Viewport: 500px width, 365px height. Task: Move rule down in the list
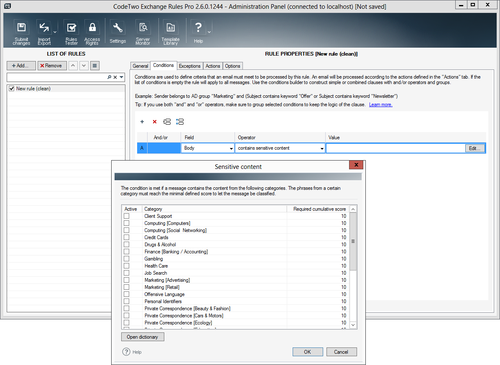pyautogui.click(x=84, y=66)
